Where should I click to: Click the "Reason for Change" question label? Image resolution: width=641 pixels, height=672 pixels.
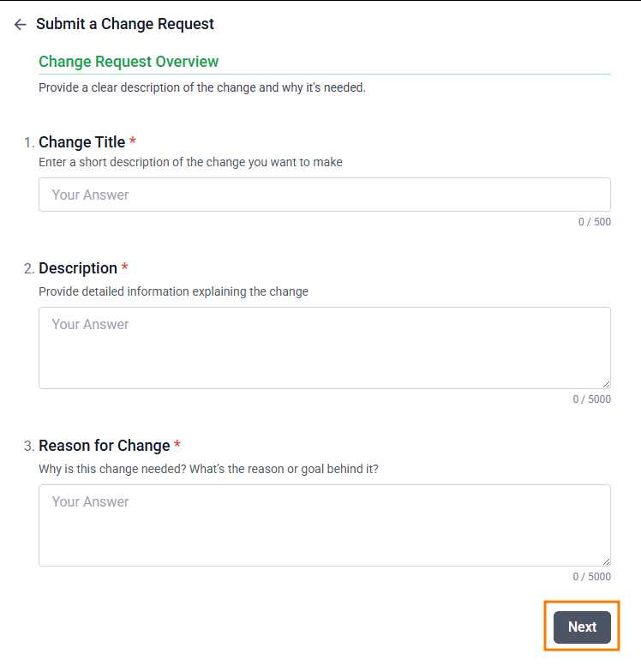pos(105,446)
